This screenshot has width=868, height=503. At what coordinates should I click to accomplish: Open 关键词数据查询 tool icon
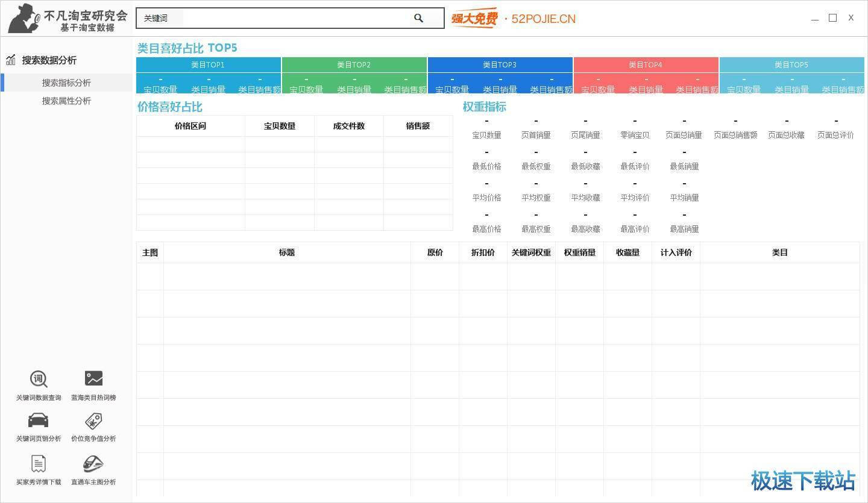[x=39, y=379]
